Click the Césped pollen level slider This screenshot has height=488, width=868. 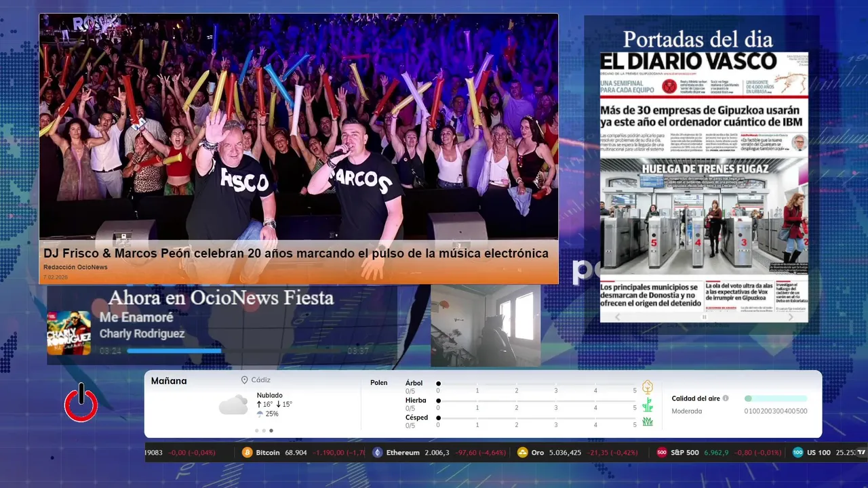click(x=537, y=418)
